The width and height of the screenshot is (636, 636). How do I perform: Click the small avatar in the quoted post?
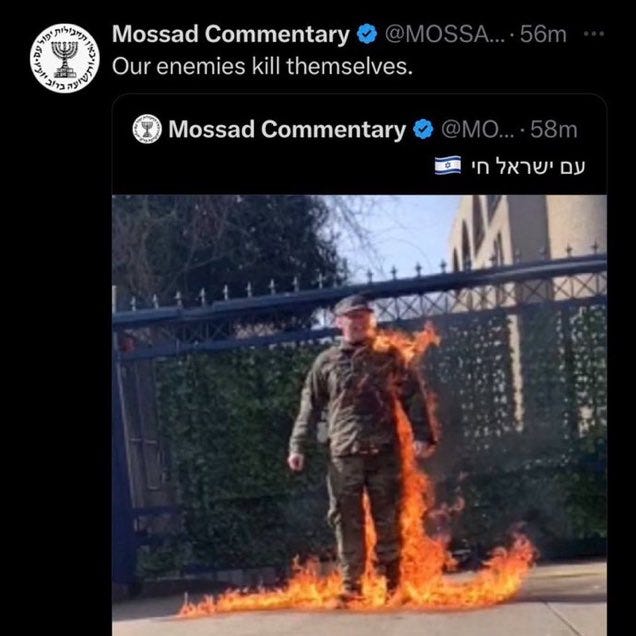[147, 129]
